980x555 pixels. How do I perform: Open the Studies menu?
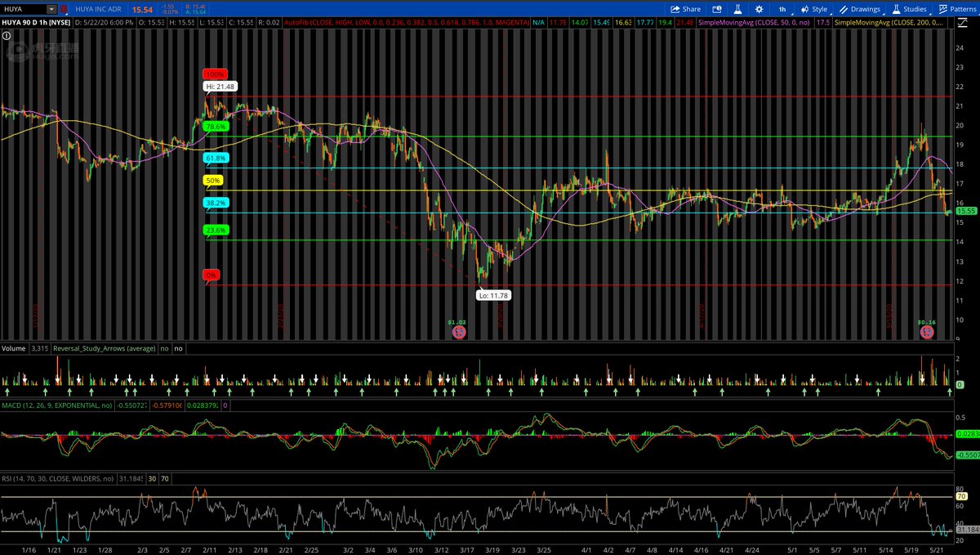tap(909, 9)
